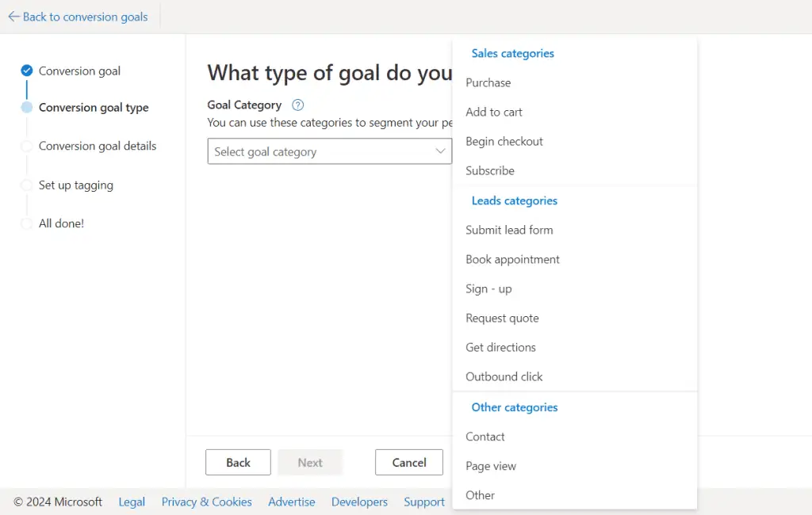This screenshot has width=812, height=515.
Task: Select "Request quote" from the list
Action: 502,318
